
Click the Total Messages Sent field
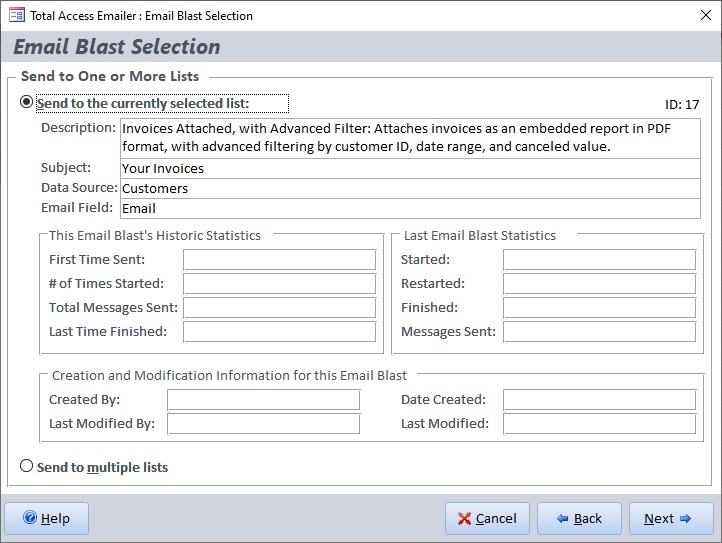coord(279,308)
